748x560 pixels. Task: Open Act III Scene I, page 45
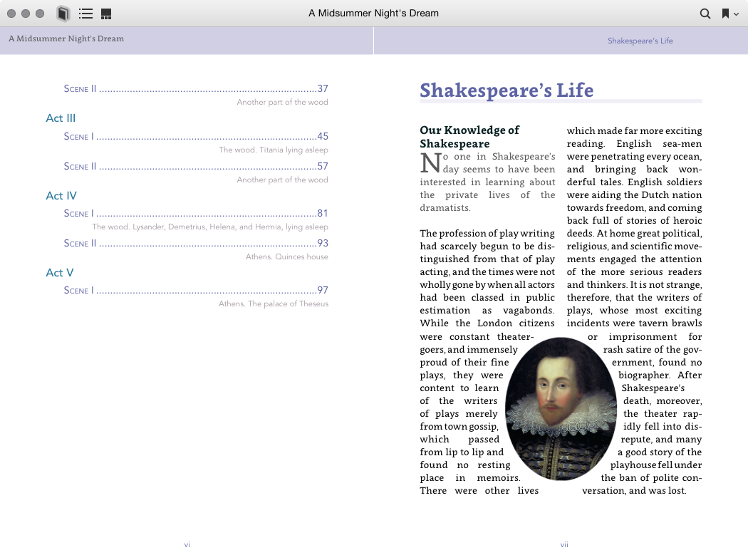pos(196,136)
